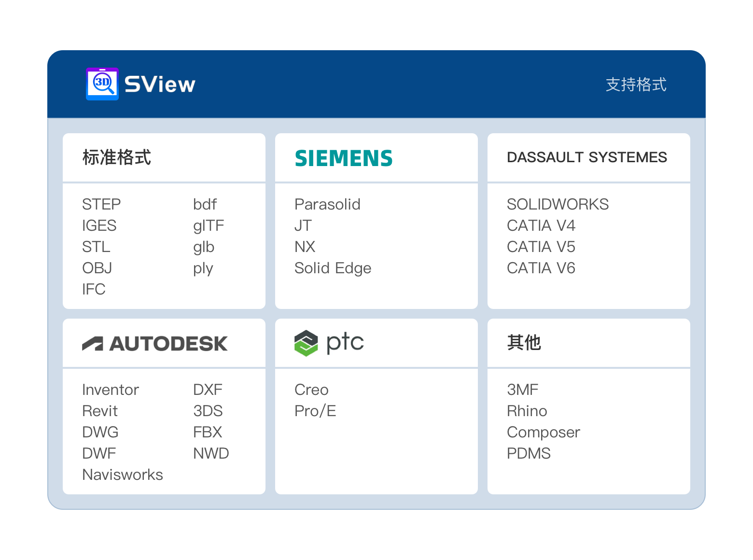Select the bdf format entry
Viewport: 753px width, 560px height.
[x=205, y=204]
